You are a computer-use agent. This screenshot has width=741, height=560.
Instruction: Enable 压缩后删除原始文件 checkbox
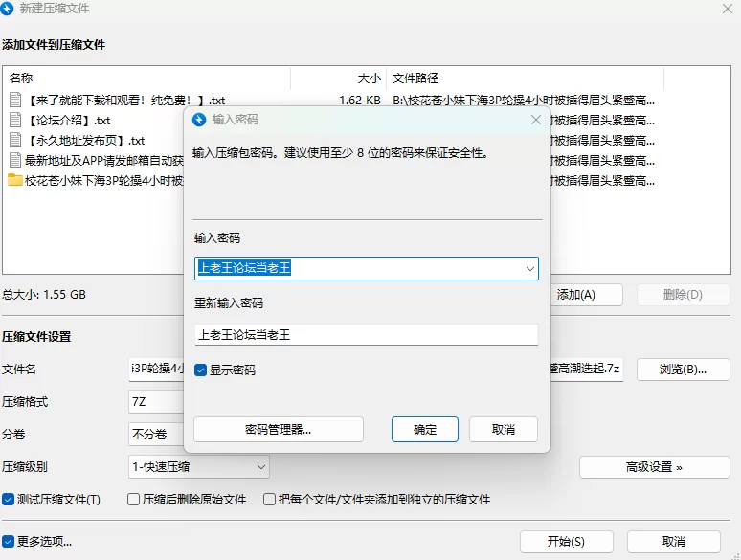pos(133,499)
